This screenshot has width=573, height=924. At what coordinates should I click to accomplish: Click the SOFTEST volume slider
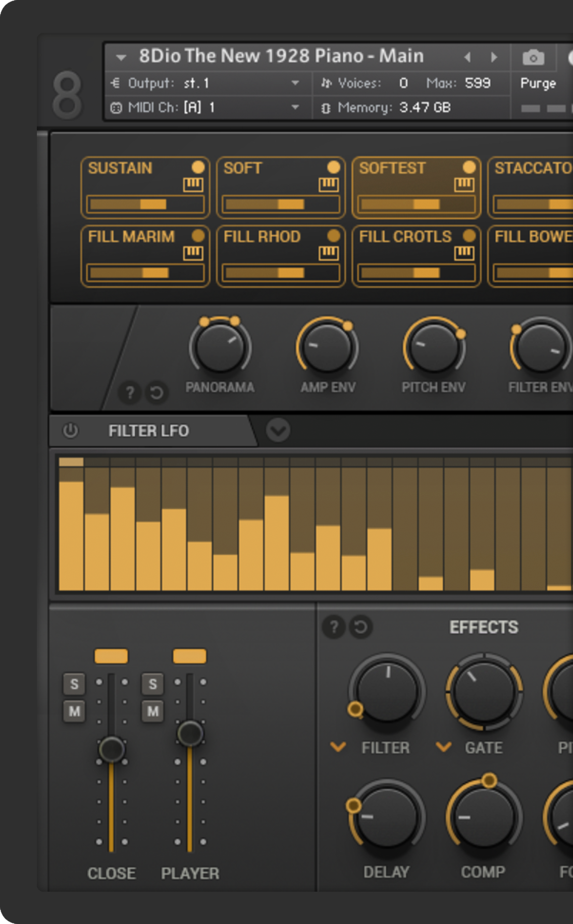click(x=416, y=204)
